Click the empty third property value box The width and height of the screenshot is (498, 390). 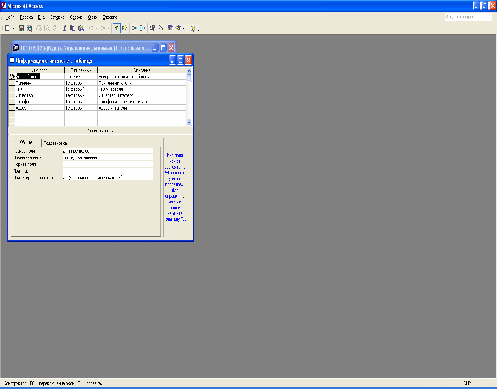tap(108, 164)
